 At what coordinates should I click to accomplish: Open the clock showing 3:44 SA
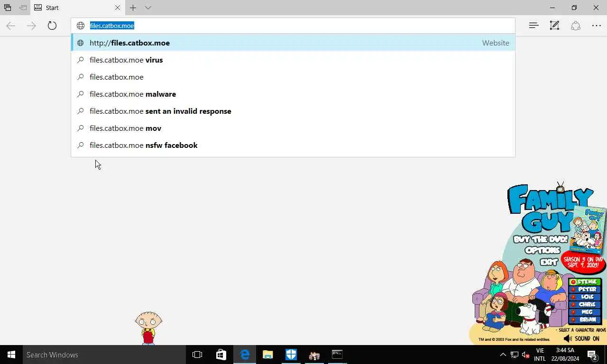(566, 355)
